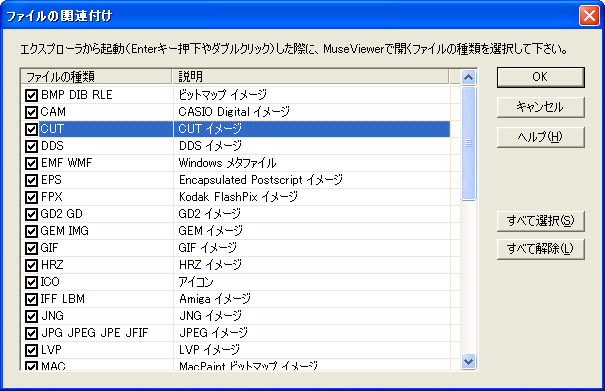Viewport: 605px width, 391px height.
Task: Select the 'CAM' file type text
Action: (53, 112)
